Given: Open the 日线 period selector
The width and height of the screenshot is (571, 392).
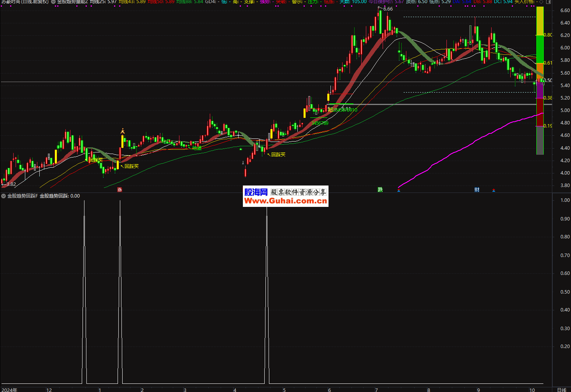Looking at the screenshot, I should pyautogui.click(x=561, y=390).
